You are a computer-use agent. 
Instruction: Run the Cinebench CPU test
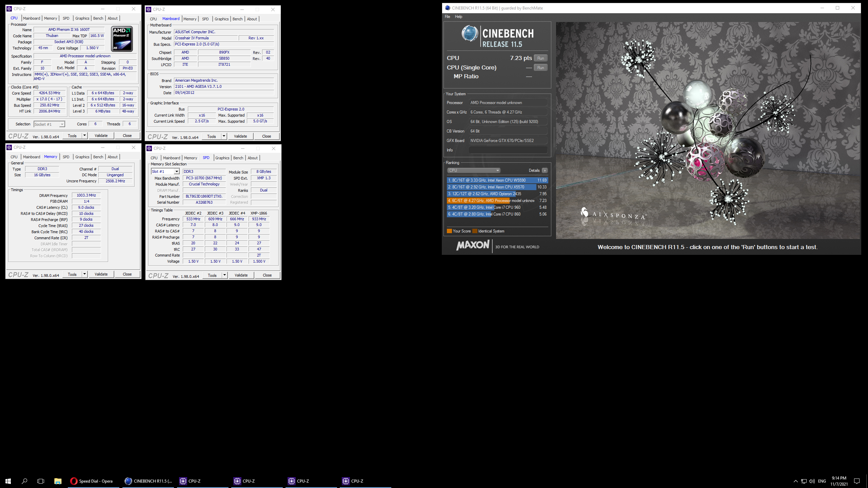pos(540,58)
